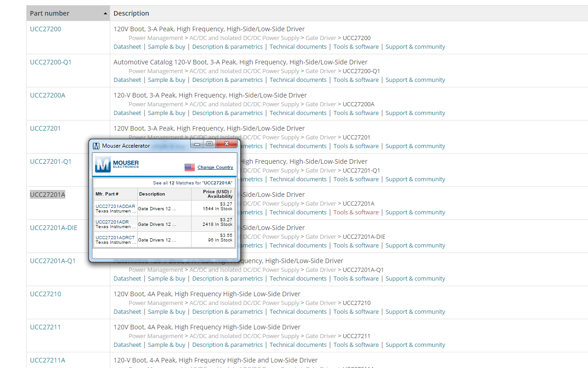Click the US flag icon in Mouser popup
The height and width of the screenshot is (368, 588).
point(190,167)
